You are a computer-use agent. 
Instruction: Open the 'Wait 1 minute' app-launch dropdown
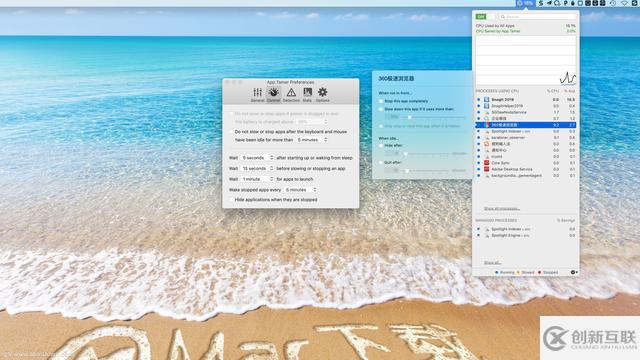tap(257, 179)
